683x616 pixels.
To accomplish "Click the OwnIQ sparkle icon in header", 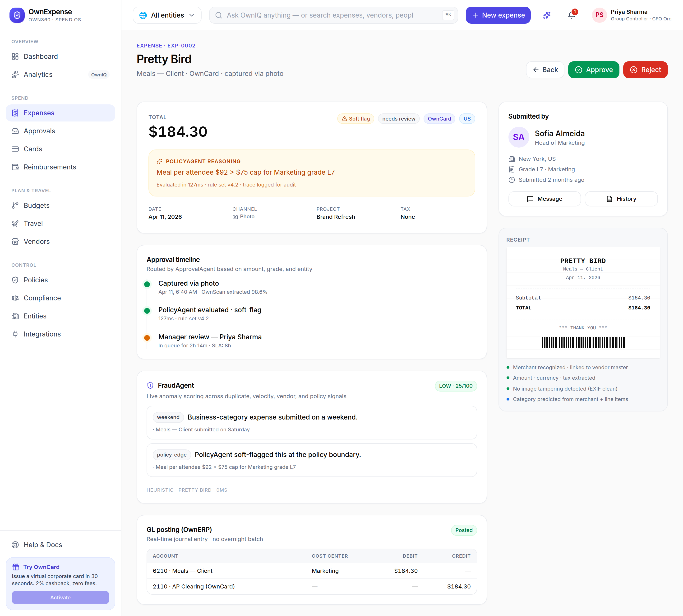I will [547, 15].
